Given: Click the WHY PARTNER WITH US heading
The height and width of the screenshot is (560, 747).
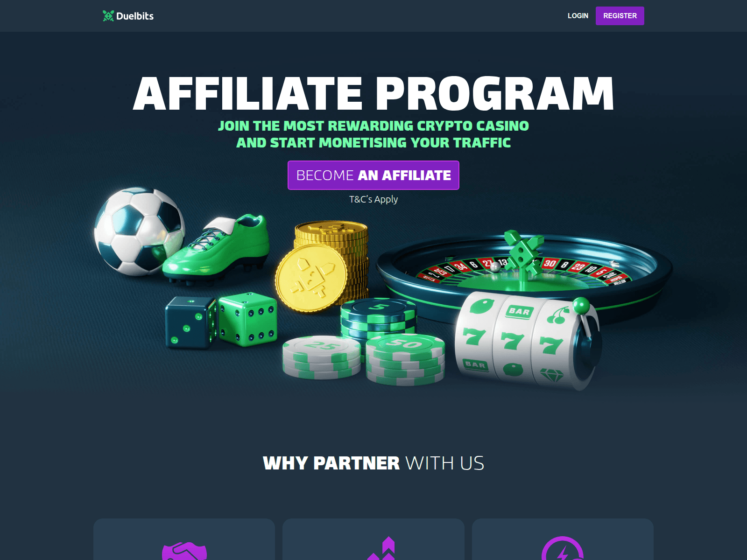Looking at the screenshot, I should [x=373, y=463].
